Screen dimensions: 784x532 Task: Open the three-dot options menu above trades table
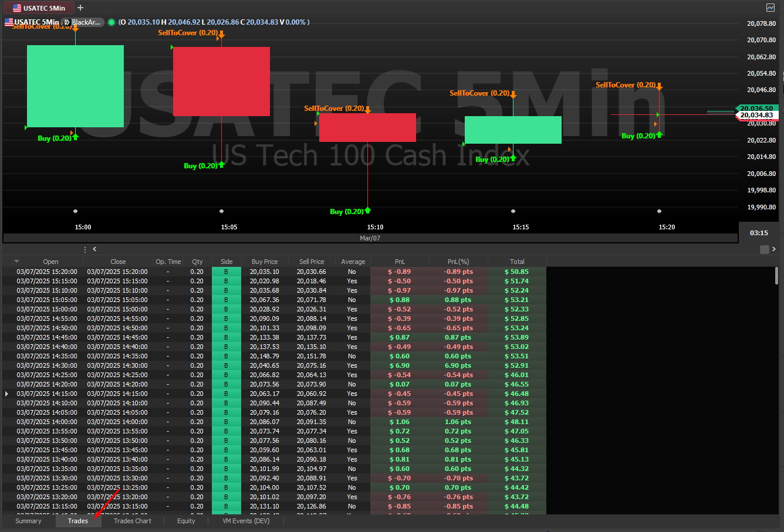pyautogui.click(x=85, y=249)
